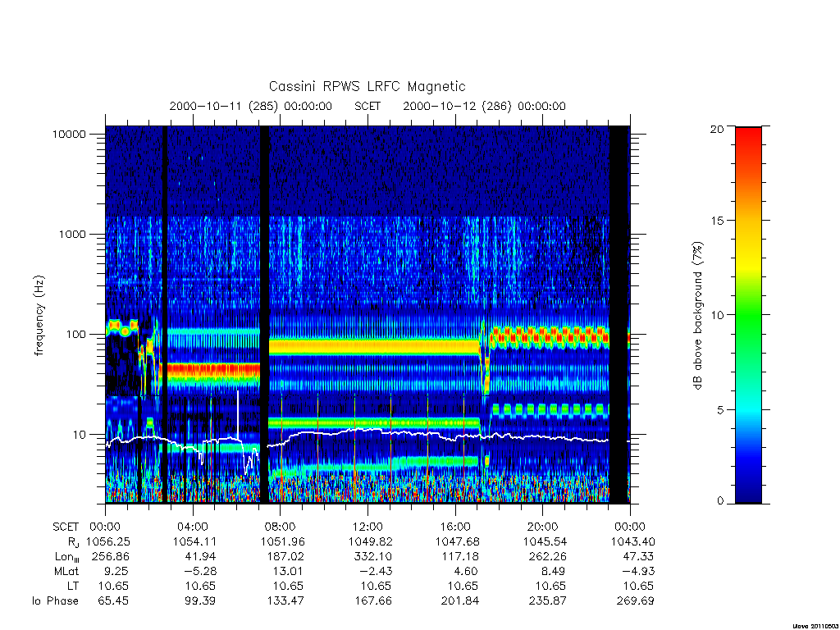Click the 100 Hz frequency tick label
Screen dimensions: 840x630
coord(75,335)
